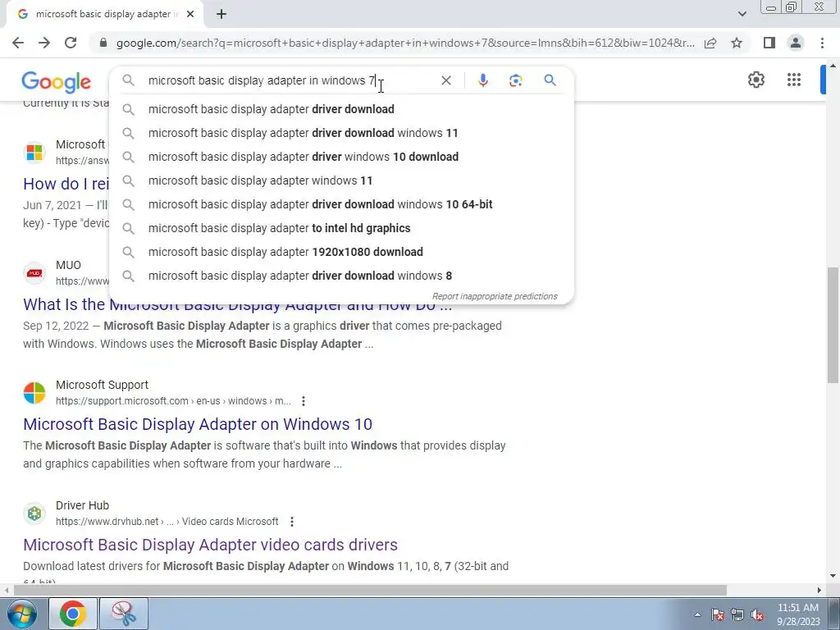Click the Microsoft Support favicon

34,393
